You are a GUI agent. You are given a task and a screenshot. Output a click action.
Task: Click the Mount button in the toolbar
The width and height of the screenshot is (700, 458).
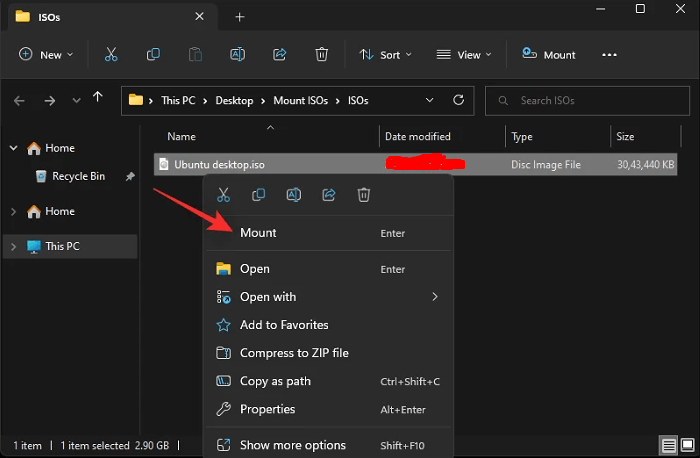pos(549,54)
